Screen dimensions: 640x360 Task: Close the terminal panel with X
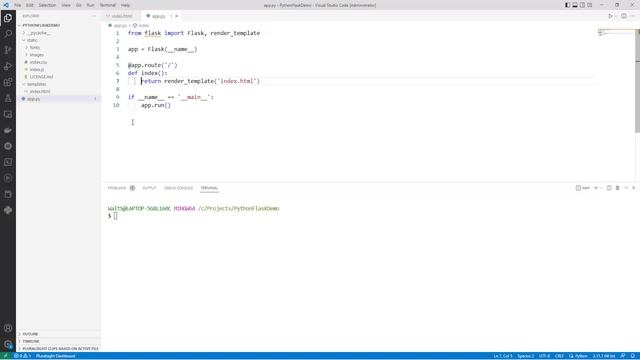[633, 188]
